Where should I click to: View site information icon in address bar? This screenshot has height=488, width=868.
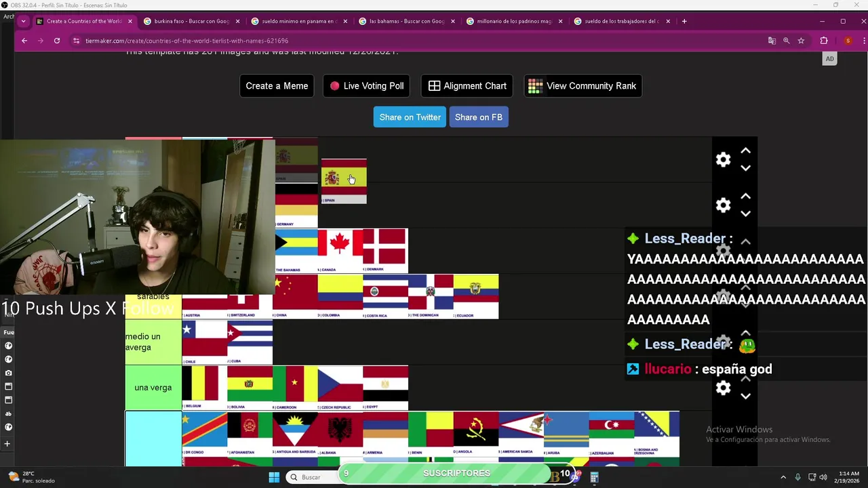(77, 41)
